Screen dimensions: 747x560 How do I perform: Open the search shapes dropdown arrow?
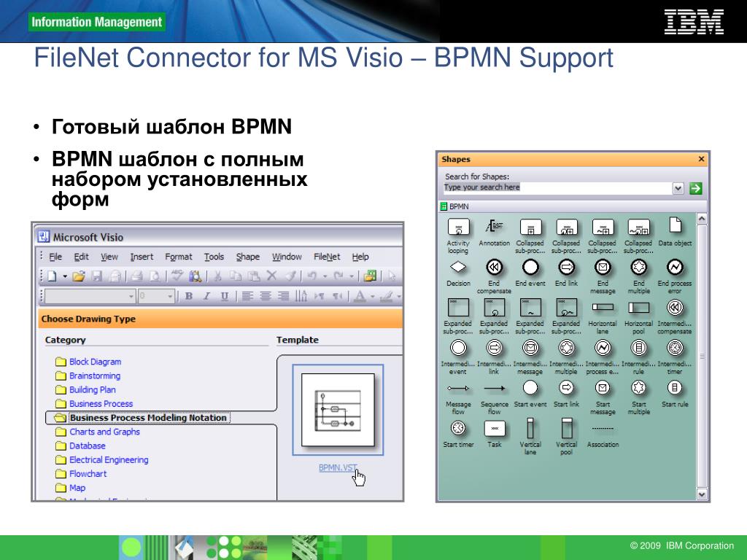678,189
